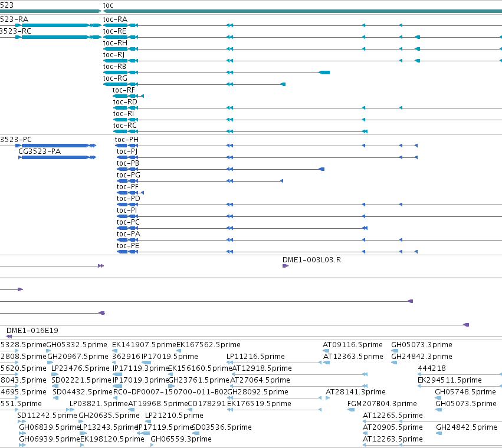The image size is (502, 448).
Task: Select the toc-RC transcript label
Action: pyautogui.click(x=124, y=126)
